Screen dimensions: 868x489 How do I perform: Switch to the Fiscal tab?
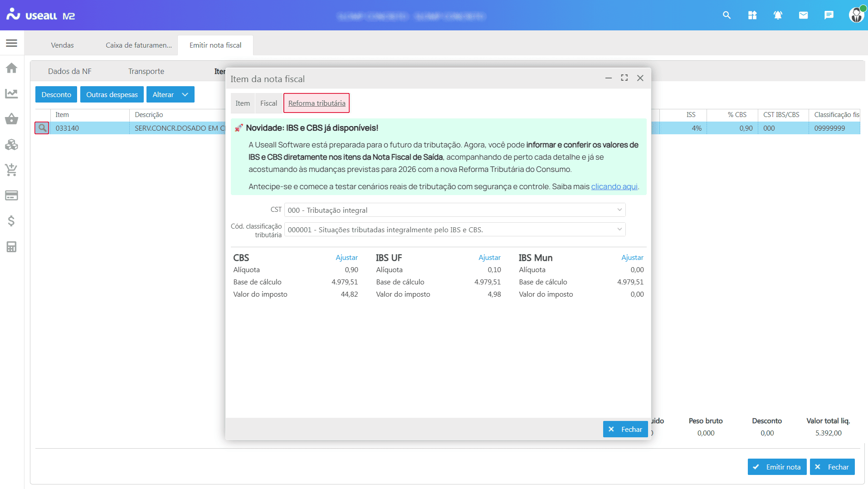coord(268,103)
